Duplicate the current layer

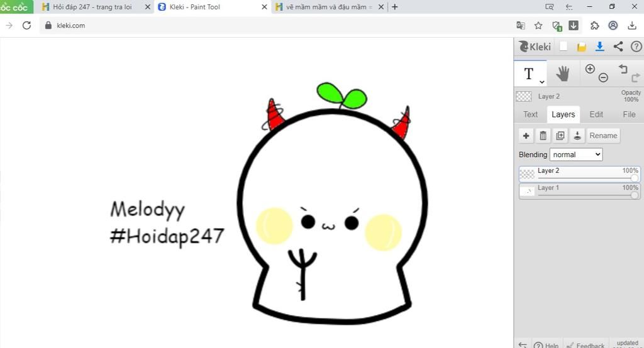pos(560,136)
